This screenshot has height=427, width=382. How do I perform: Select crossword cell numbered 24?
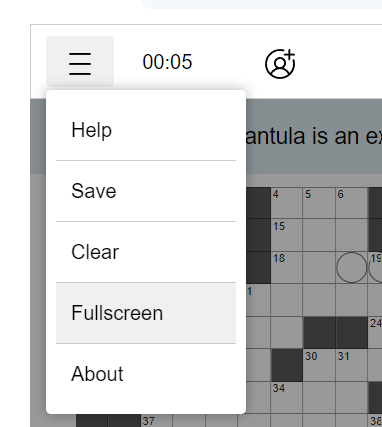(375, 333)
